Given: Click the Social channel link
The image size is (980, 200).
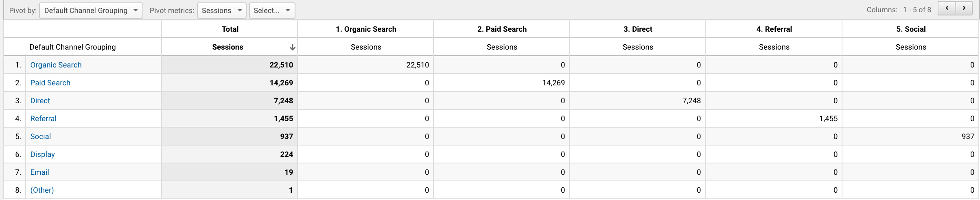Looking at the screenshot, I should (x=40, y=137).
